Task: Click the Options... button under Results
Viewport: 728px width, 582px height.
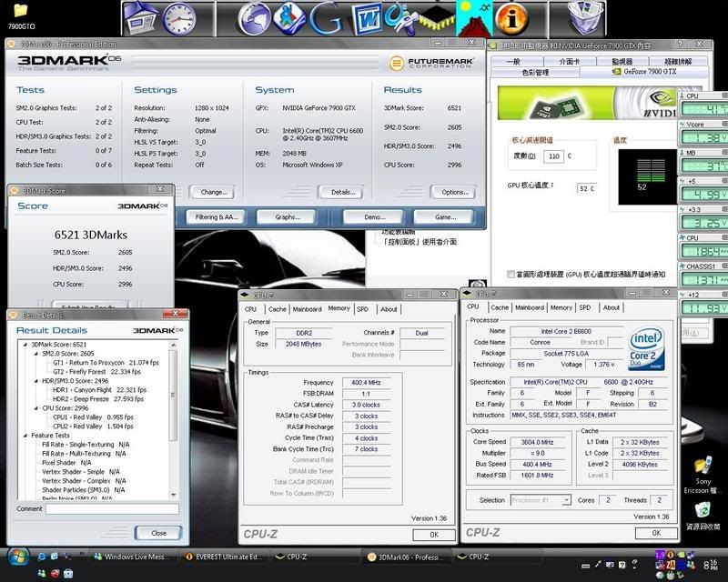Action: 454,192
